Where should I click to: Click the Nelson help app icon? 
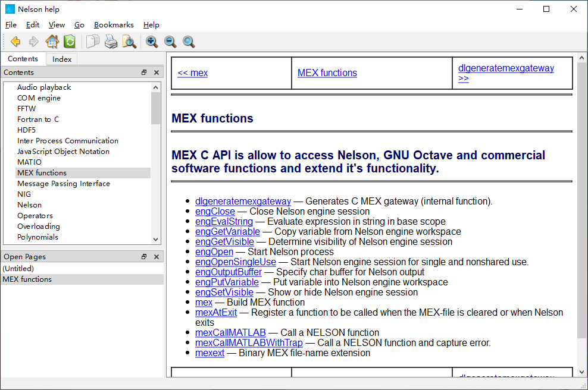10,9
